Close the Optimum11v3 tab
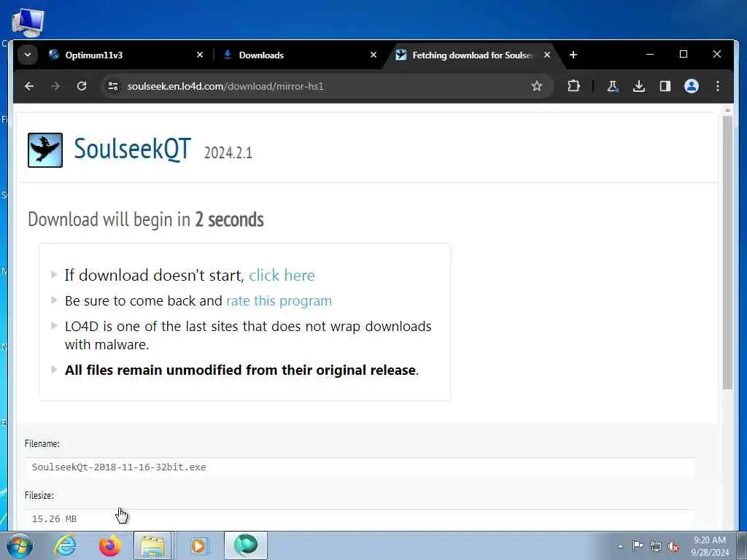Viewport: 747px width, 560px height. coord(200,55)
